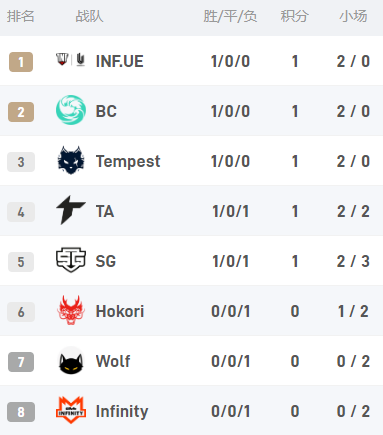
Task: Click the Wolf black cat logo
Action: click(71, 360)
